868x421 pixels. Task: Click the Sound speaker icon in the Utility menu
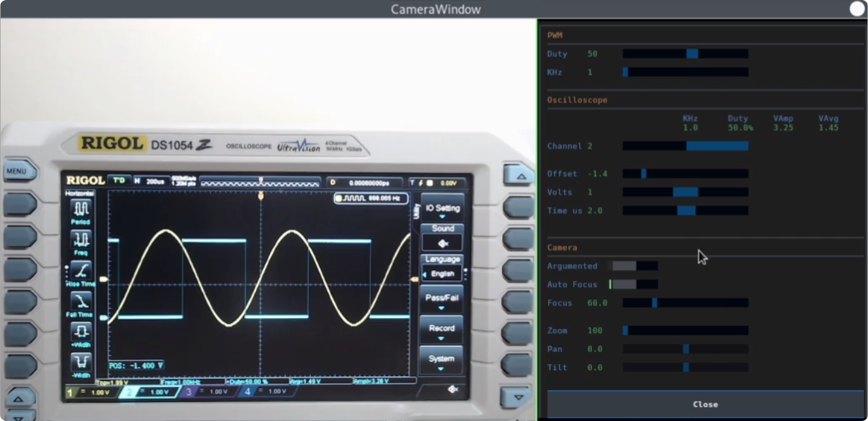[x=442, y=243]
